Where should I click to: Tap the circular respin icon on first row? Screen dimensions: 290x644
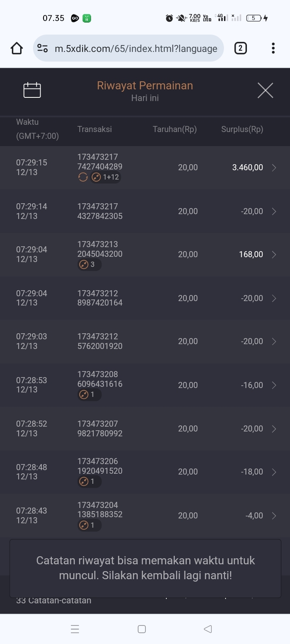[83, 177]
